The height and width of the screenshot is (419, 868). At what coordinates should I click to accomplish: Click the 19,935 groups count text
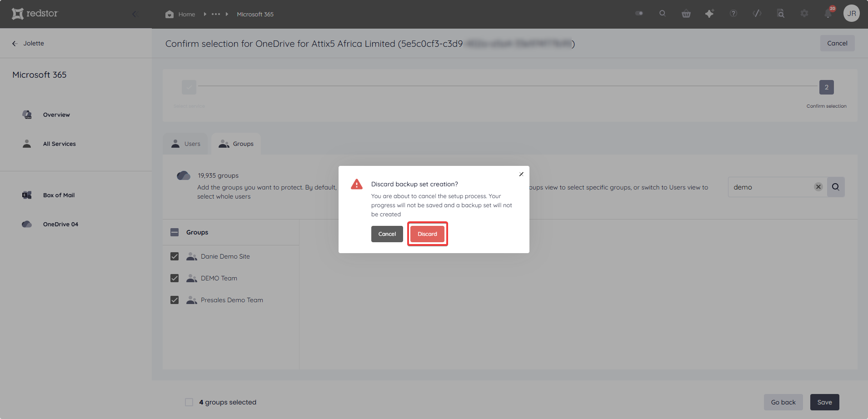pyautogui.click(x=218, y=176)
